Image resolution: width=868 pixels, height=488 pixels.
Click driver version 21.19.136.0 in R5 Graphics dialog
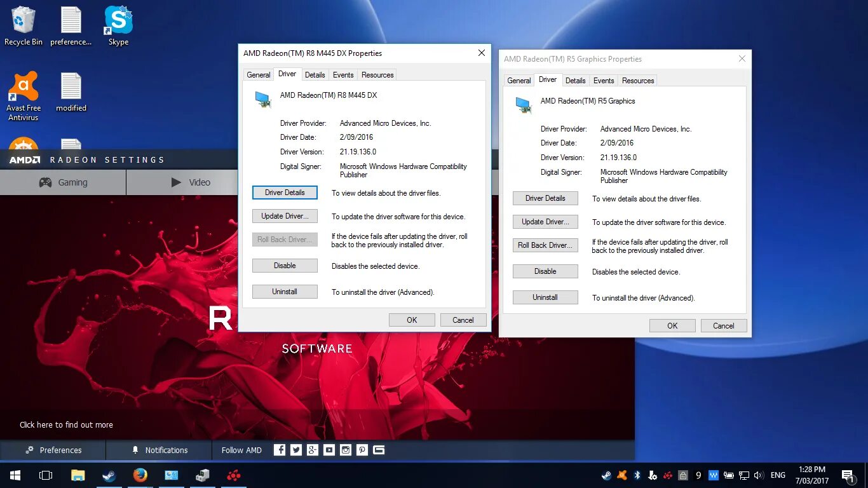[618, 158]
